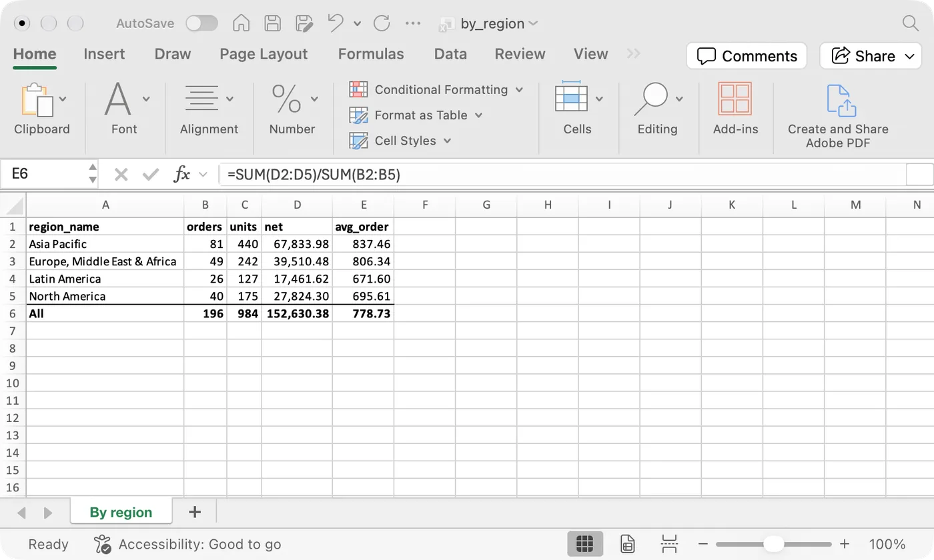Select the Home ribbon tab
The height and width of the screenshot is (560, 934).
35,54
